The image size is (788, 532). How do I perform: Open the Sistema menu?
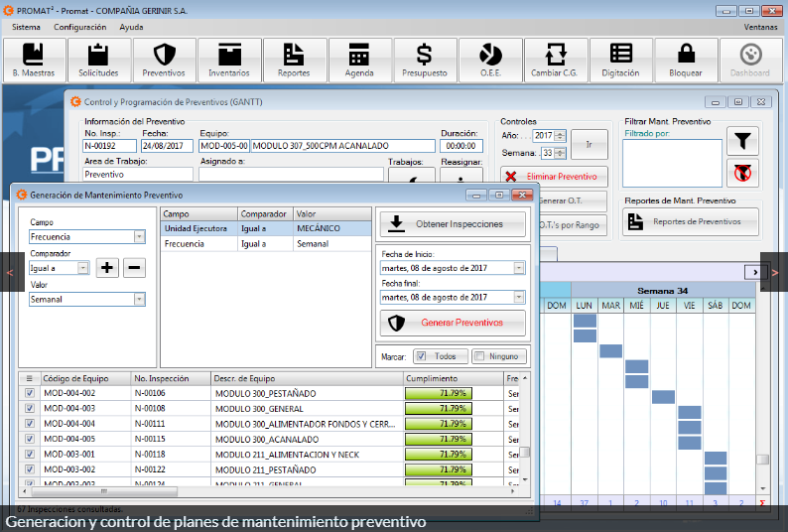click(x=27, y=27)
